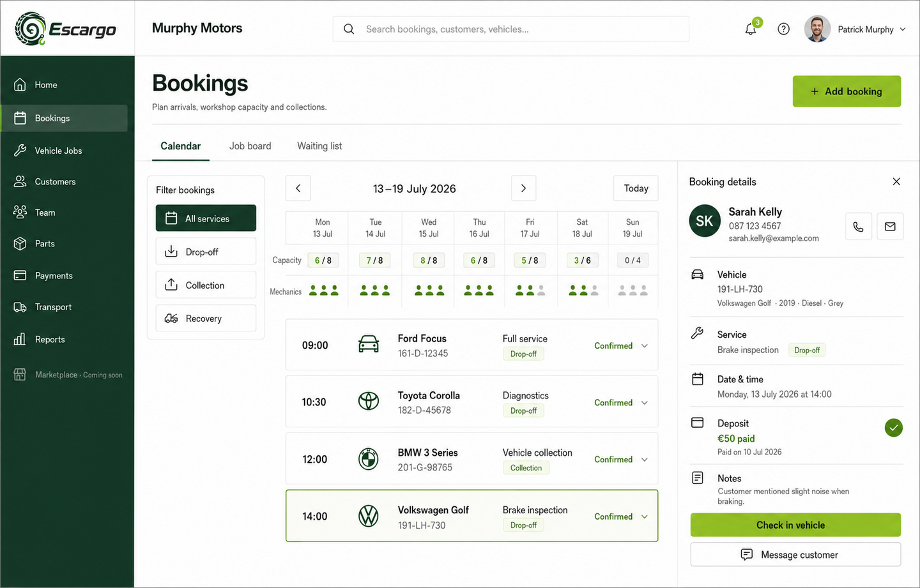This screenshot has width=920, height=588.
Task: Go to the previous week
Action: (298, 188)
